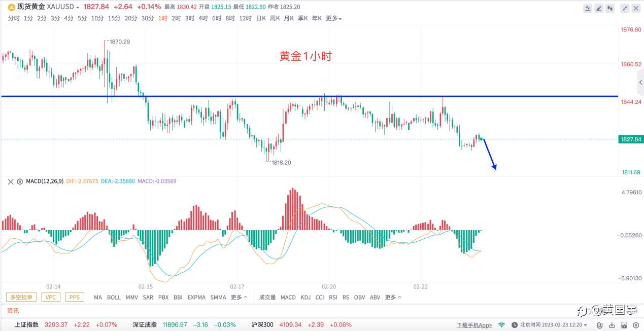This screenshot has width=644, height=331.
Task: Switch to 周K timeframe
Action: (x=275, y=18)
